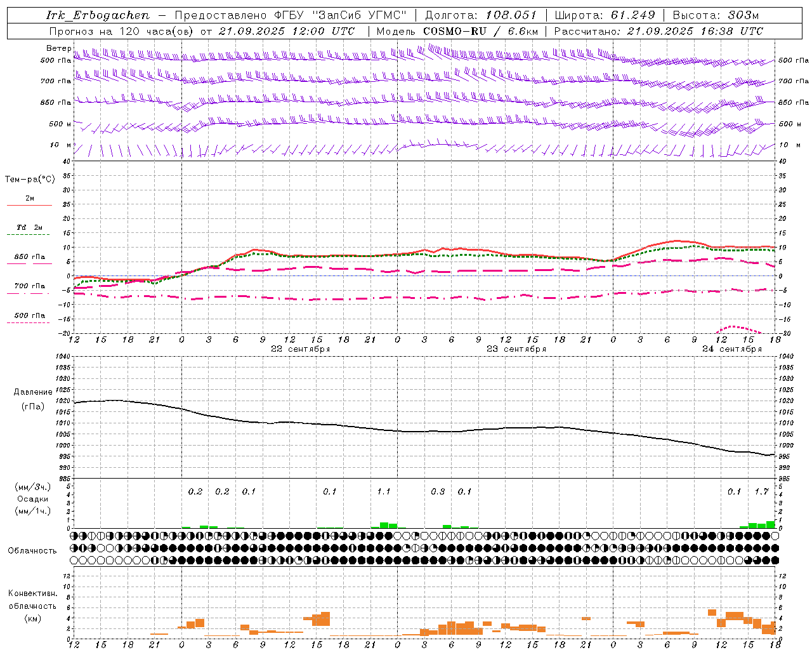This screenshot has height=650, width=812.
Task: Click precipitation value '1.7'
Action: pyautogui.click(x=761, y=492)
